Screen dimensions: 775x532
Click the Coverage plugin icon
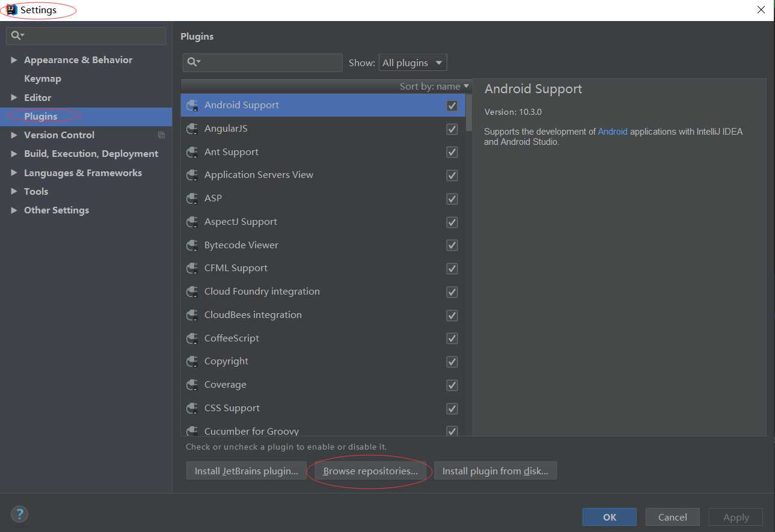click(192, 385)
